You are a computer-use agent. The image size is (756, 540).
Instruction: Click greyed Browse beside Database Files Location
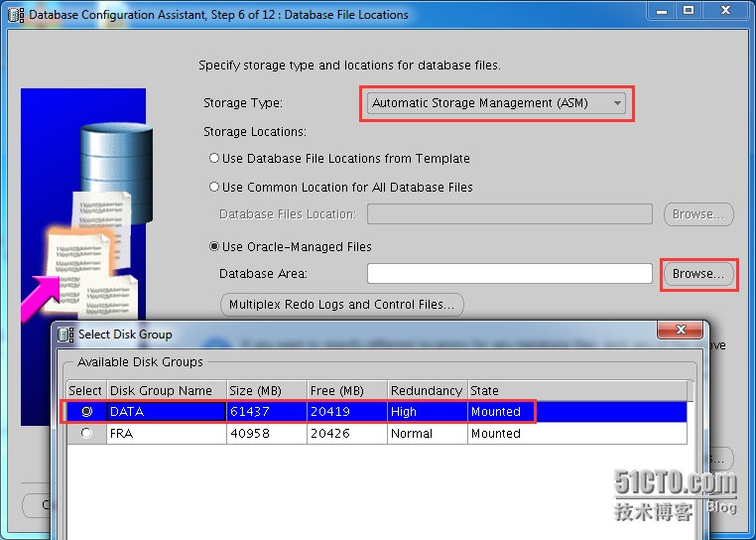698,214
